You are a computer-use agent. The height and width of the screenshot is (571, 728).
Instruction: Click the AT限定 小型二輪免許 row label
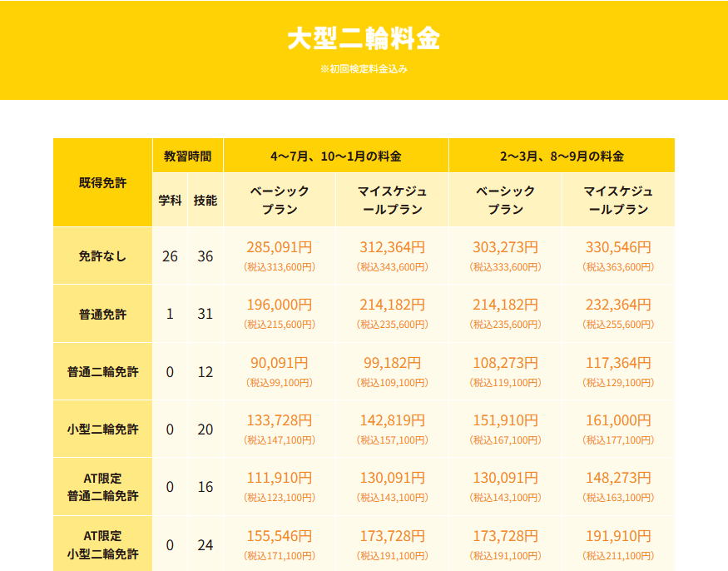102,544
